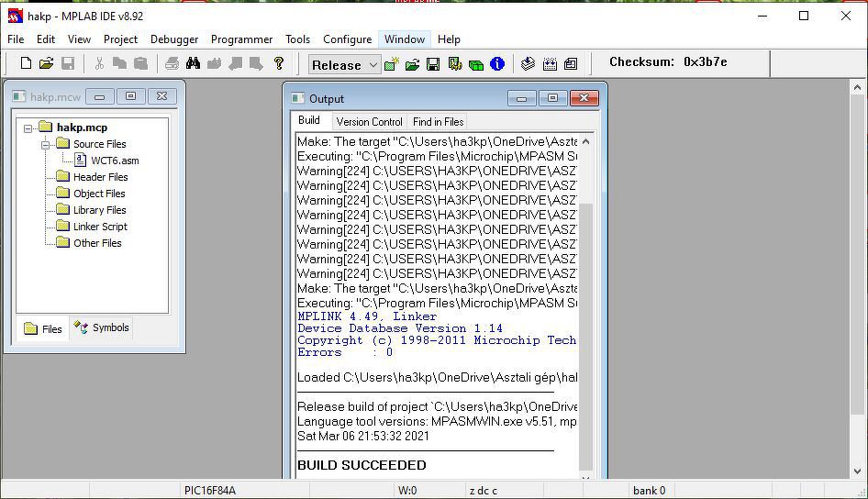The image size is (868, 499).
Task: Click the Cut scissors icon
Action: 99,63
